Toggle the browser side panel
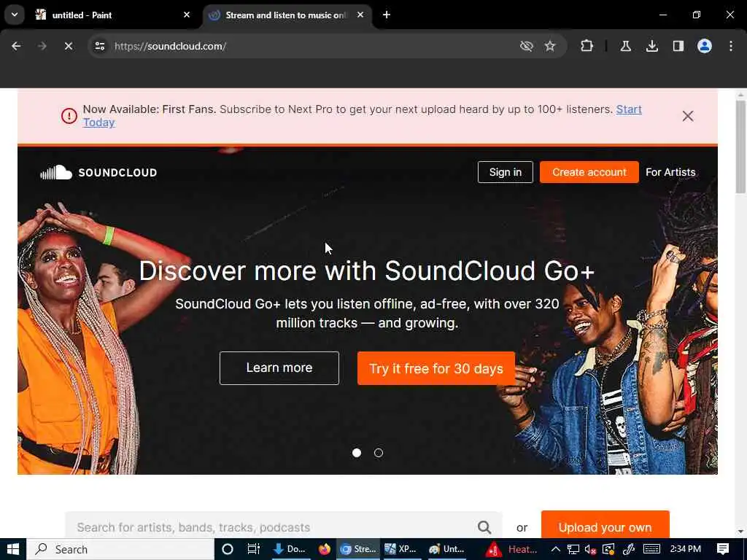 [x=678, y=46]
